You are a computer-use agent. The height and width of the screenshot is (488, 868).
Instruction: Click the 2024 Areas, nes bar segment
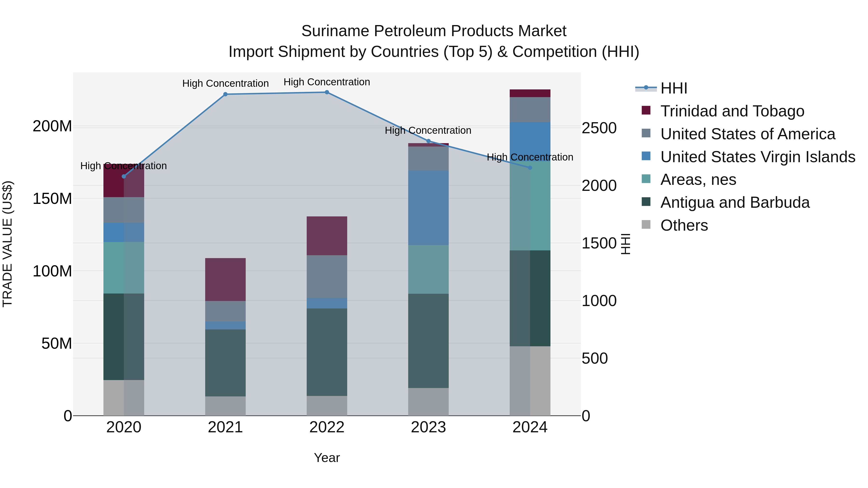point(530,205)
